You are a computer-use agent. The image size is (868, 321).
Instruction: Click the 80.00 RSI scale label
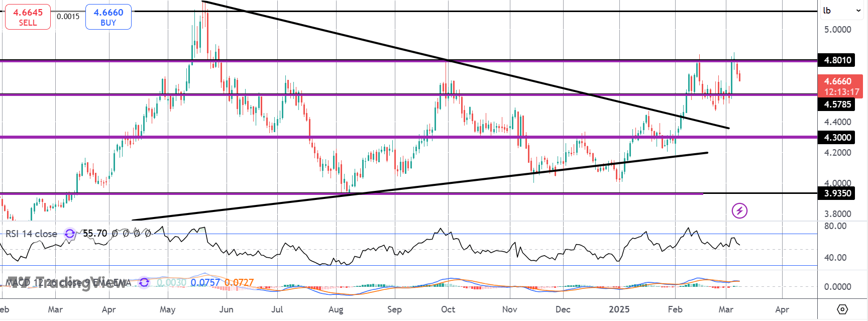tap(835, 226)
